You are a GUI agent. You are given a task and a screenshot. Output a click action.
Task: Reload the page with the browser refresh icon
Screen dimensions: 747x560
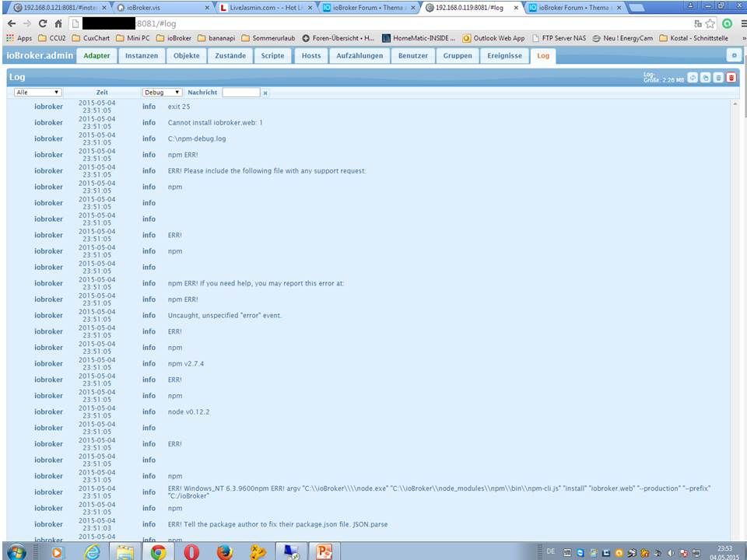[x=43, y=23]
